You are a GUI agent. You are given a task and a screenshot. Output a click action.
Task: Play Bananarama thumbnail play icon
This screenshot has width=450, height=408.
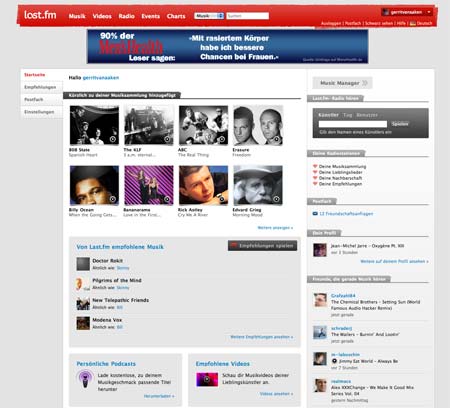point(167,199)
